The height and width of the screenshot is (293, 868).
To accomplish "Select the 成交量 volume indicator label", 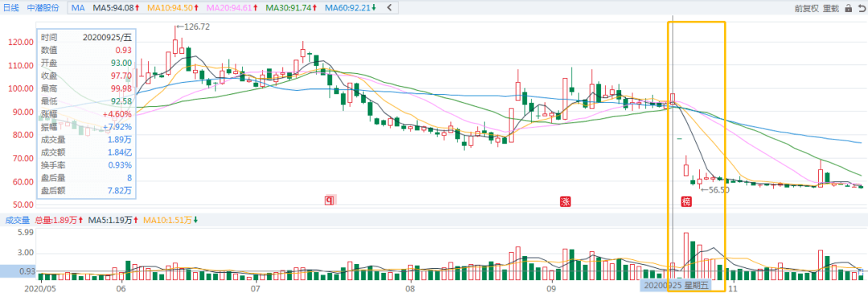I will [17, 219].
